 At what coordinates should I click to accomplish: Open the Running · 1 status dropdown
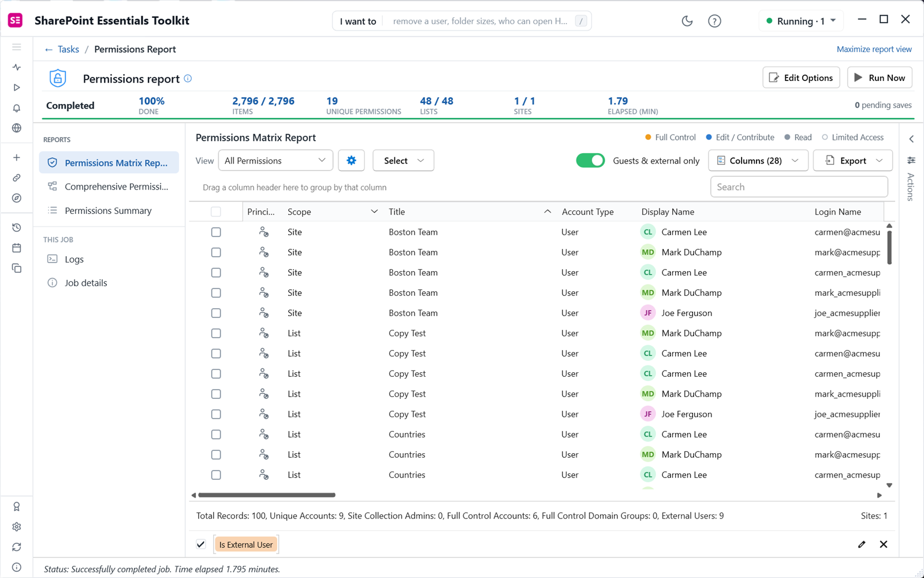click(x=801, y=21)
